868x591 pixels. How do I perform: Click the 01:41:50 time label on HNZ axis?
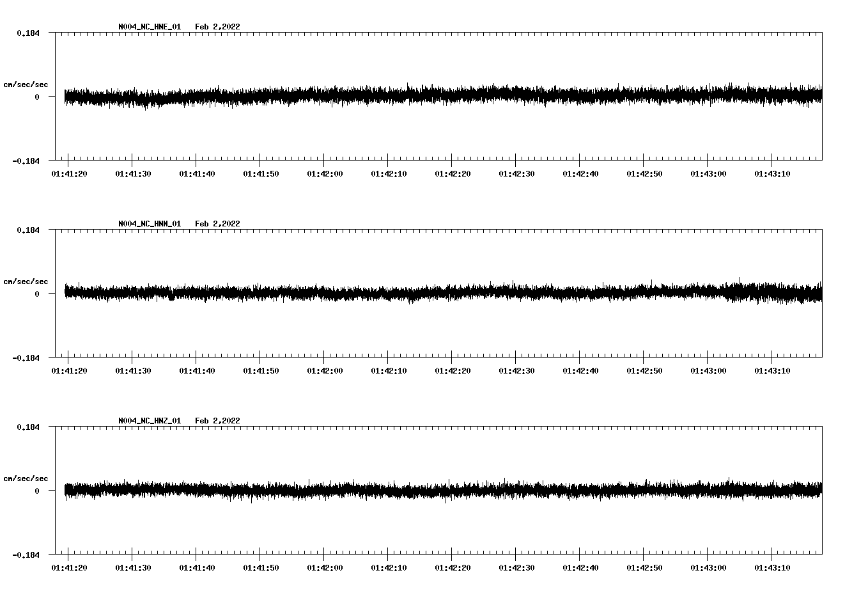coord(261,568)
